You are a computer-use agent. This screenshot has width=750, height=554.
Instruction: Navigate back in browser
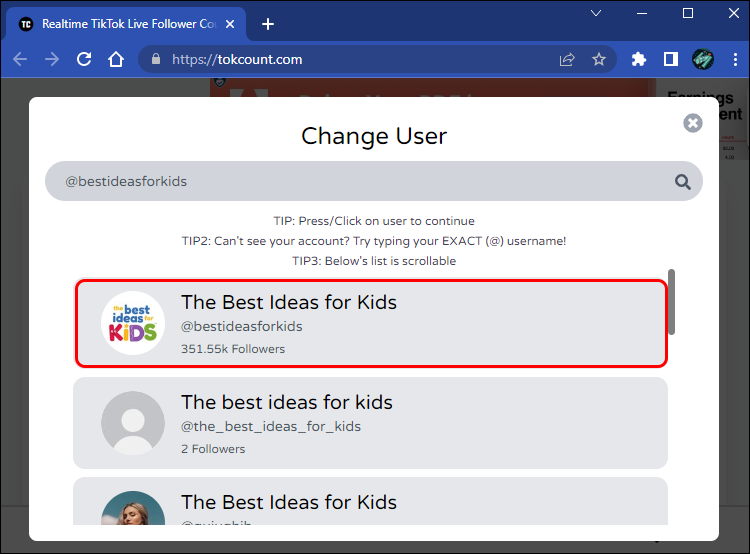tap(20, 59)
